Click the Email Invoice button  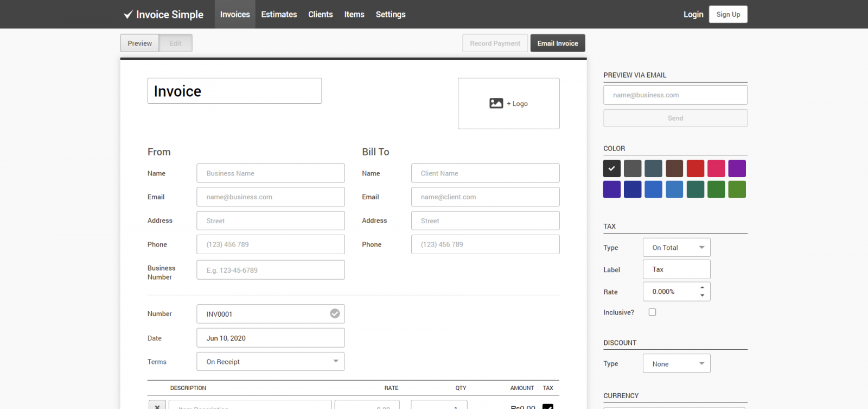click(558, 43)
